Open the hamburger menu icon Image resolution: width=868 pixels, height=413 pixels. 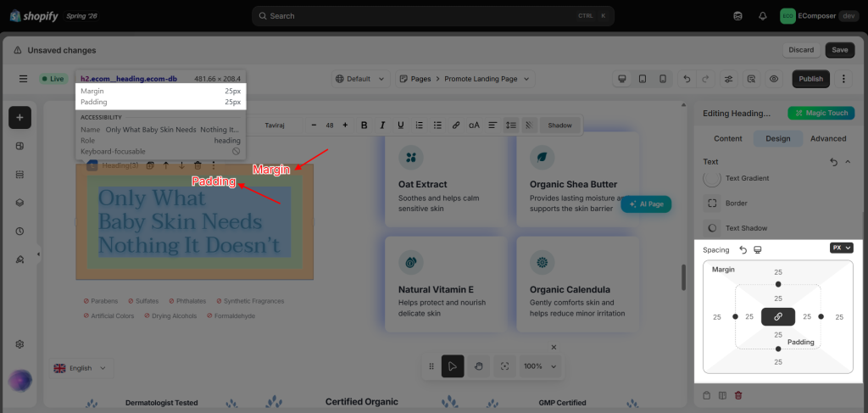pyautogui.click(x=23, y=79)
